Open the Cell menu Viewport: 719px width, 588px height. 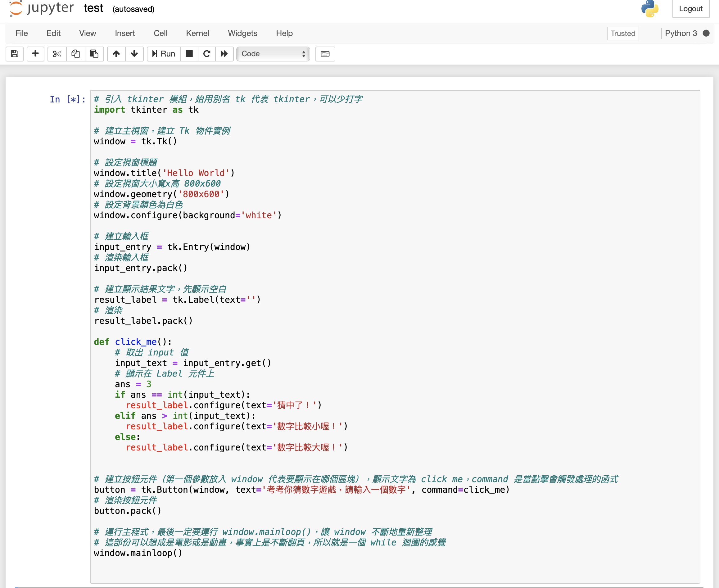161,33
